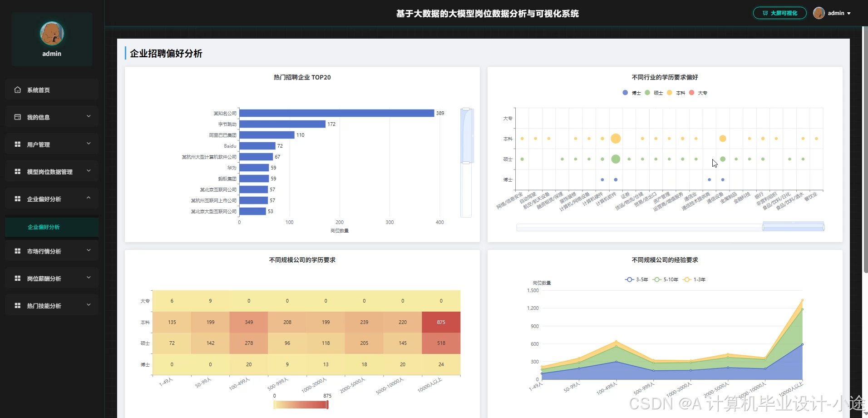Toggle the 1-3年 legend in experience chart
The image size is (868, 418).
pos(694,279)
